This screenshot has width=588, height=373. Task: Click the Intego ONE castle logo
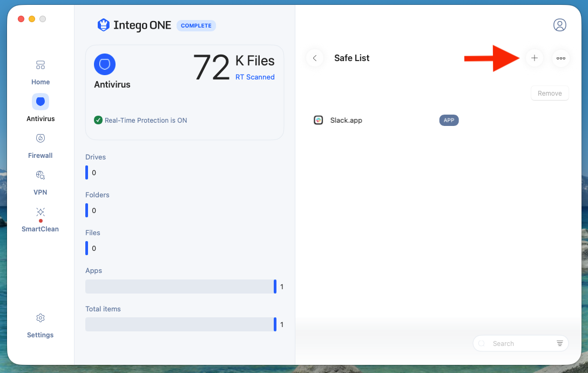coord(103,25)
